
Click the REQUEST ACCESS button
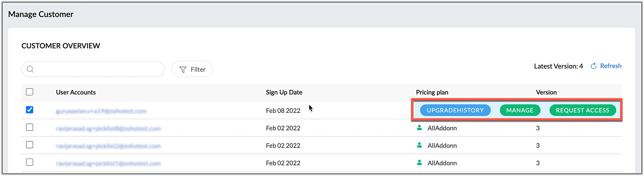pyautogui.click(x=582, y=110)
